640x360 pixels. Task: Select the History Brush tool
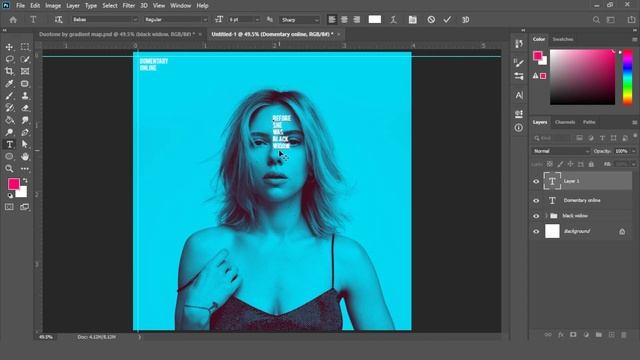[x=9, y=108]
